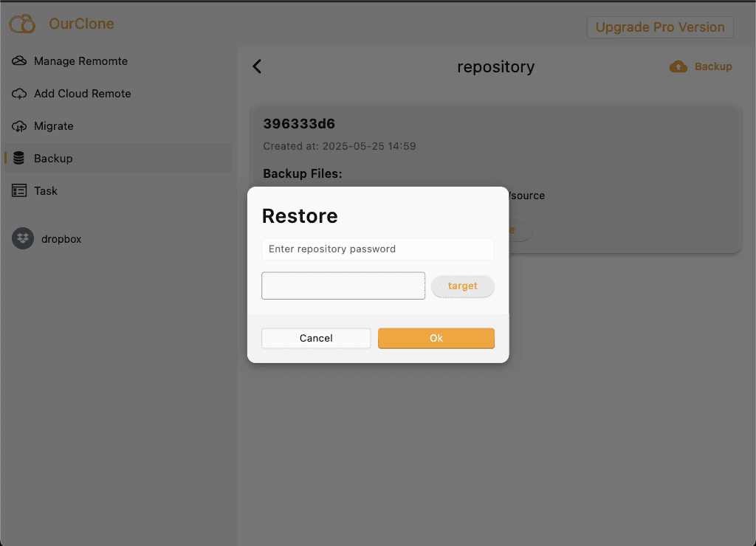Click the Migrate cloud-upload icon
This screenshot has height=546, width=756.
tap(19, 126)
